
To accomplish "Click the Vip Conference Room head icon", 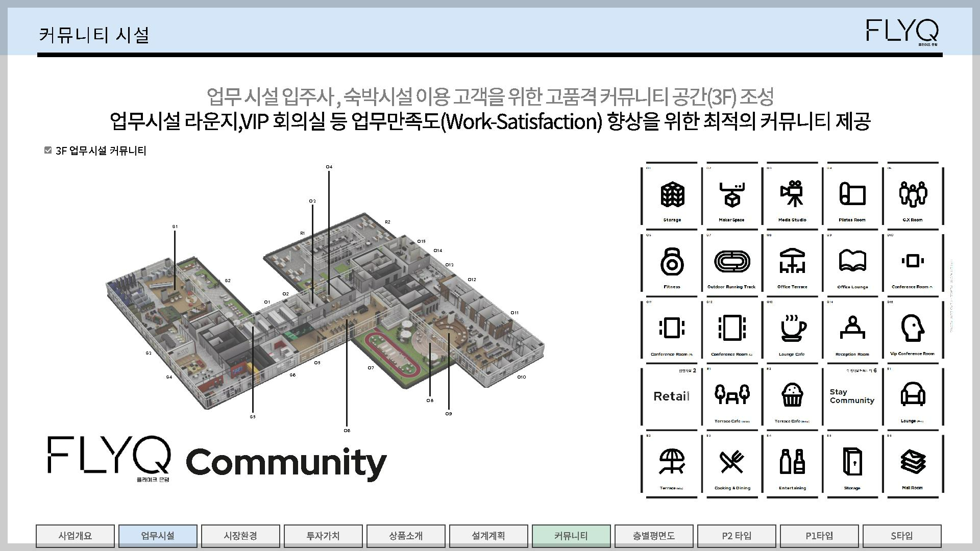I will pos(913,328).
